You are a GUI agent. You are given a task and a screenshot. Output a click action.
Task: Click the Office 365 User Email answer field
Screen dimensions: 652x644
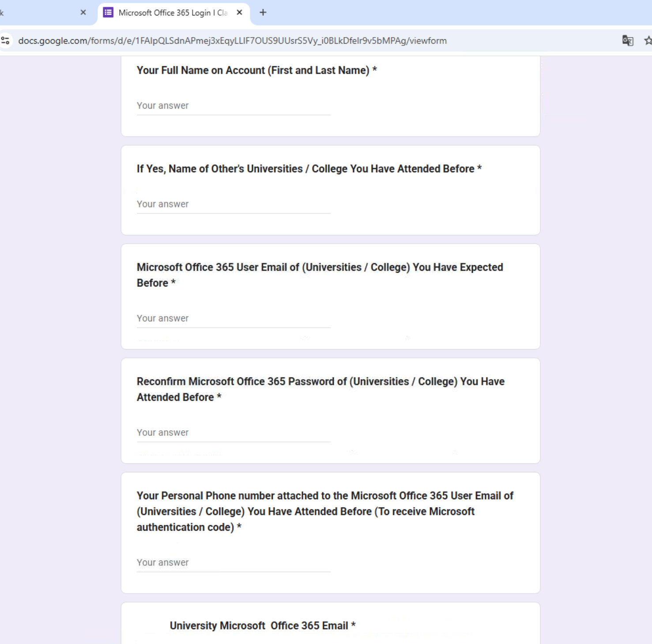point(234,319)
